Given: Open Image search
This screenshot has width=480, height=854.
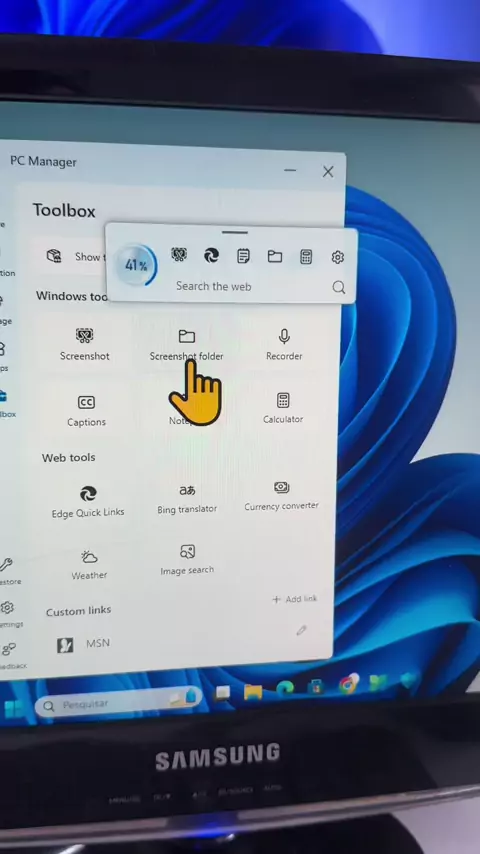Looking at the screenshot, I should [187, 560].
